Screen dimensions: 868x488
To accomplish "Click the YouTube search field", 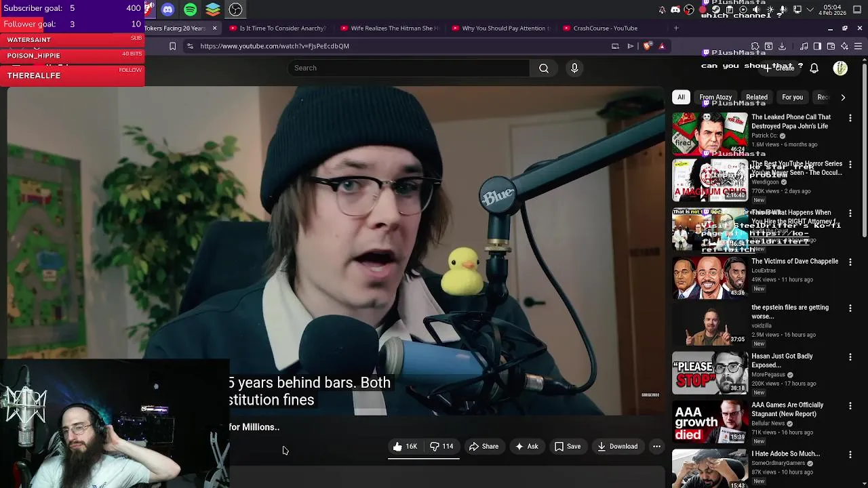I will pyautogui.click(x=409, y=68).
